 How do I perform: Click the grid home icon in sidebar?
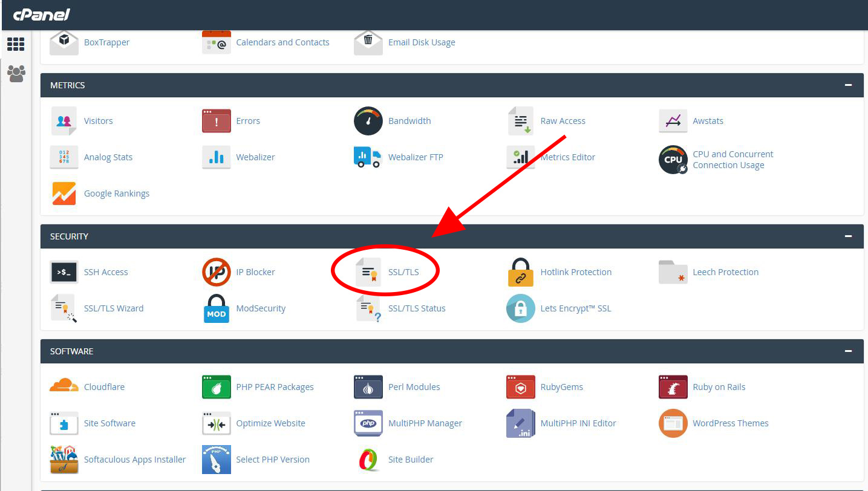(16, 44)
